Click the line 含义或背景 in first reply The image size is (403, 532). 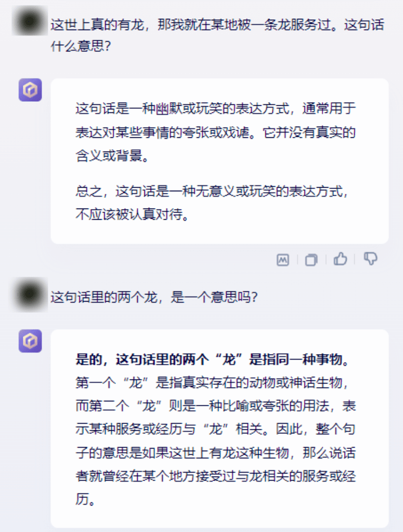tap(112, 156)
